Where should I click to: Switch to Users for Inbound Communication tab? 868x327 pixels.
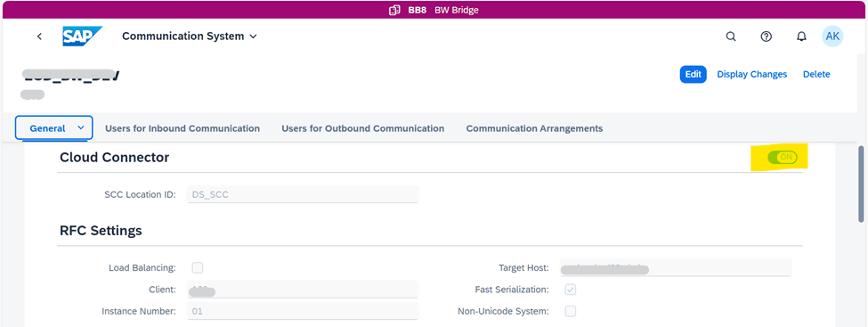click(183, 128)
